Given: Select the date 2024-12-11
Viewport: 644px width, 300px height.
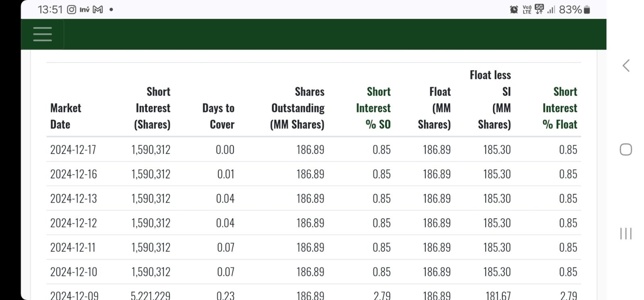Looking at the screenshot, I should click(x=73, y=248).
